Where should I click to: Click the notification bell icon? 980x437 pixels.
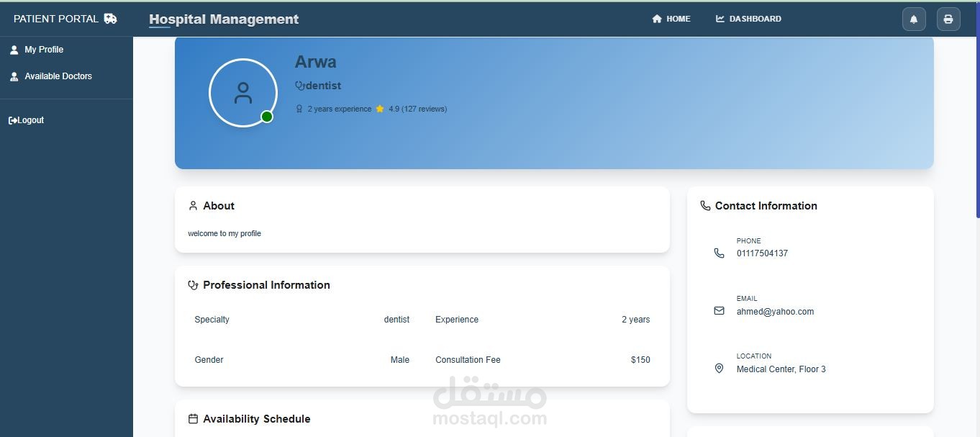click(x=914, y=19)
